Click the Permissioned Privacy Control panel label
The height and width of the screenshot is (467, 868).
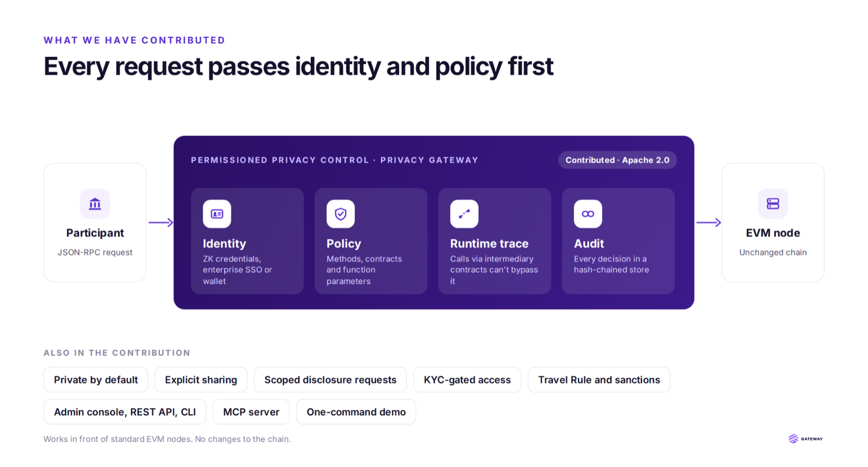click(335, 160)
